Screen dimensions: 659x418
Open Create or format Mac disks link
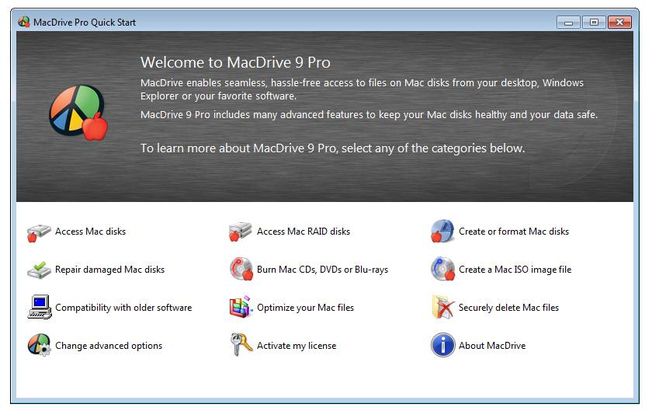tap(514, 231)
